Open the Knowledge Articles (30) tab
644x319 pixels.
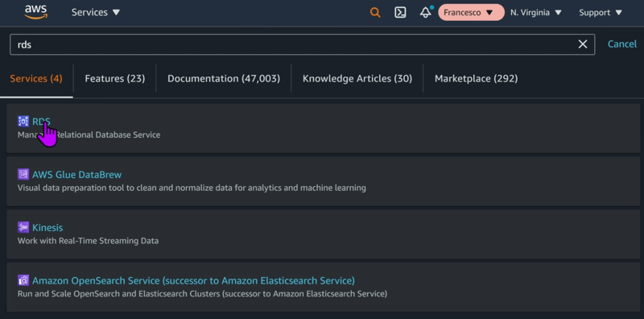(x=357, y=78)
